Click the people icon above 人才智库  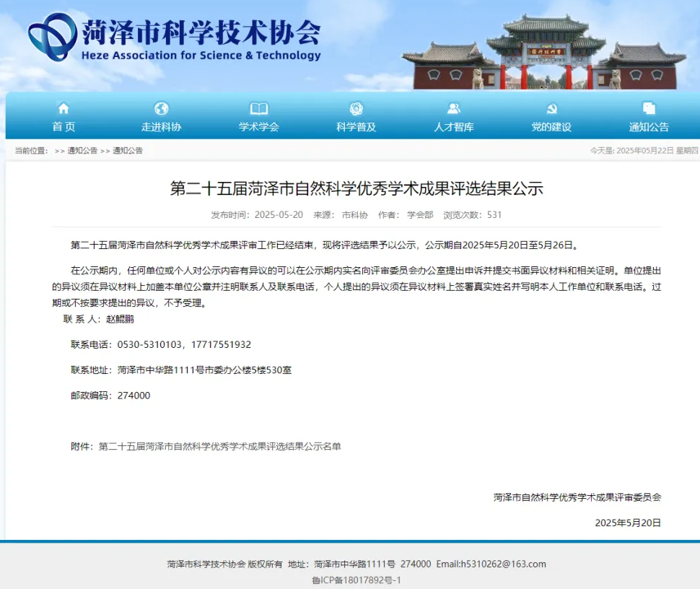pyautogui.click(x=454, y=109)
